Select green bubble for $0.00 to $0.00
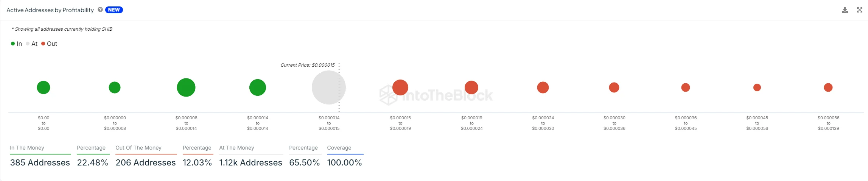The height and width of the screenshot is (181, 868). (44, 87)
